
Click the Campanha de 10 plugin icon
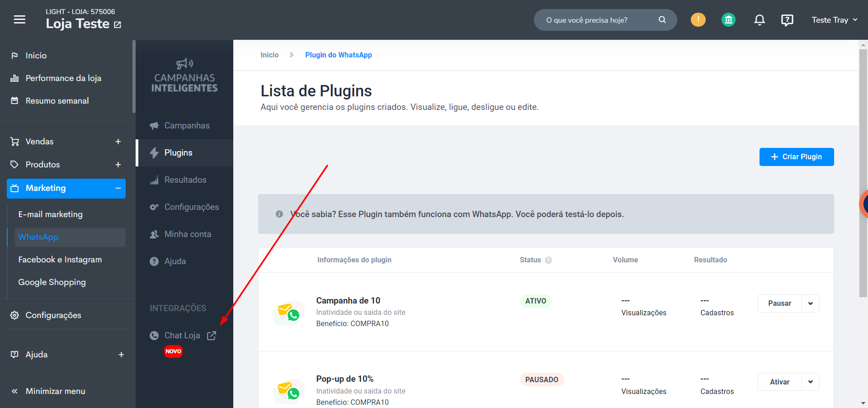click(288, 312)
